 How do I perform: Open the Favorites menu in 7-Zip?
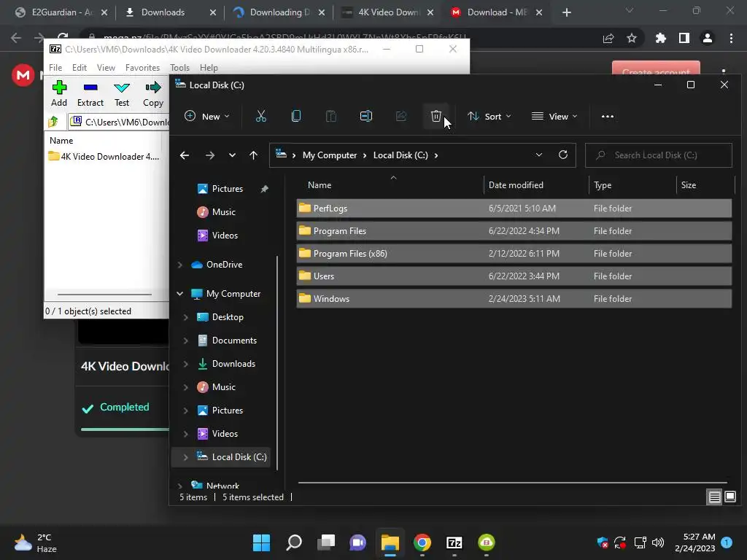[x=142, y=68]
